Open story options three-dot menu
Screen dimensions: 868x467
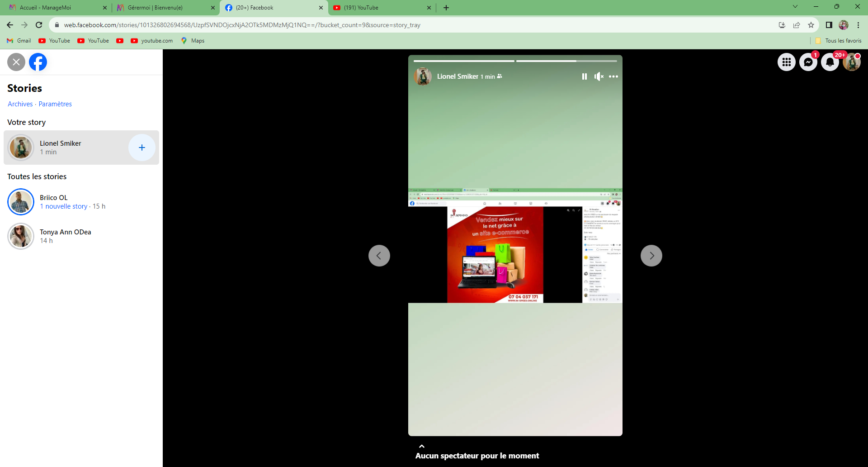click(613, 76)
